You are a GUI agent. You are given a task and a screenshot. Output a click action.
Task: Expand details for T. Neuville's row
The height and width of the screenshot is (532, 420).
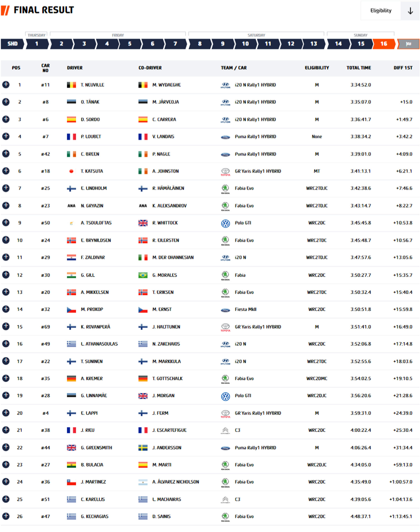tap(6, 85)
